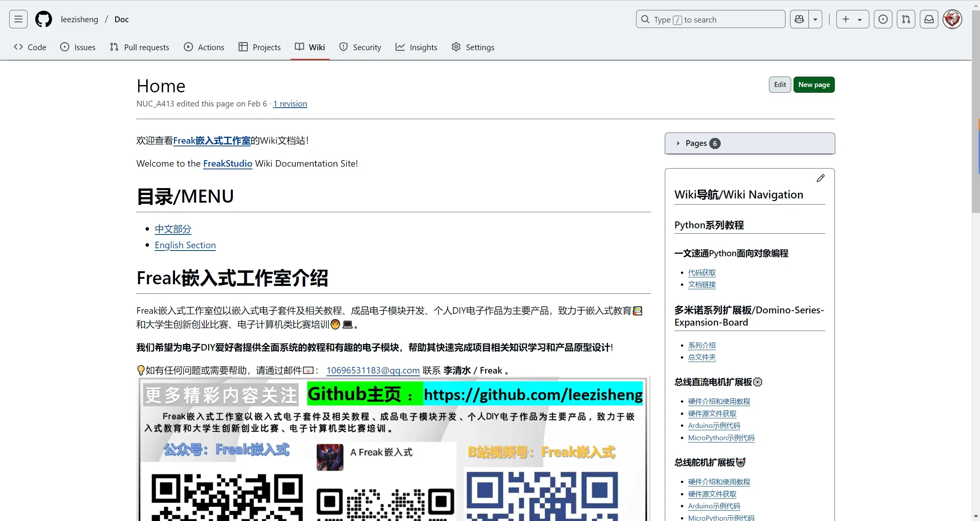Open Arduino示例代码 under 总线舵机扩展板
This screenshot has height=521, width=980.
[714, 506]
